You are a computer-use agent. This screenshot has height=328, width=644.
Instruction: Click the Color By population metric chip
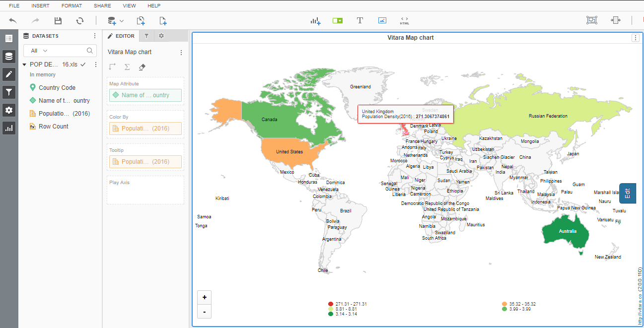[145, 129]
